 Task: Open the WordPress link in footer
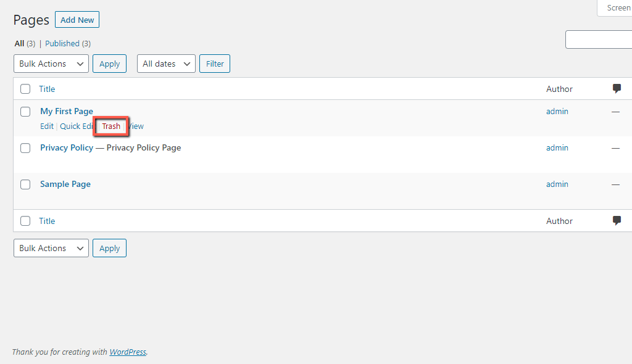(128, 352)
